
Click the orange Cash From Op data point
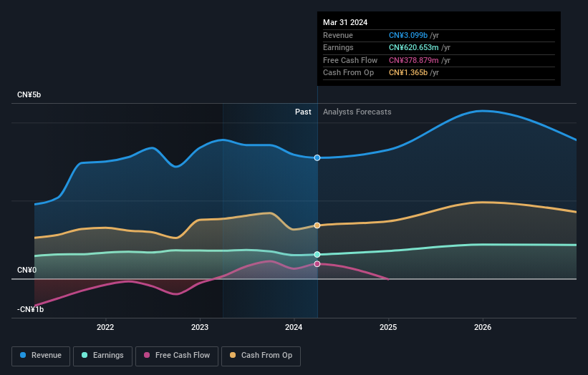(x=317, y=225)
